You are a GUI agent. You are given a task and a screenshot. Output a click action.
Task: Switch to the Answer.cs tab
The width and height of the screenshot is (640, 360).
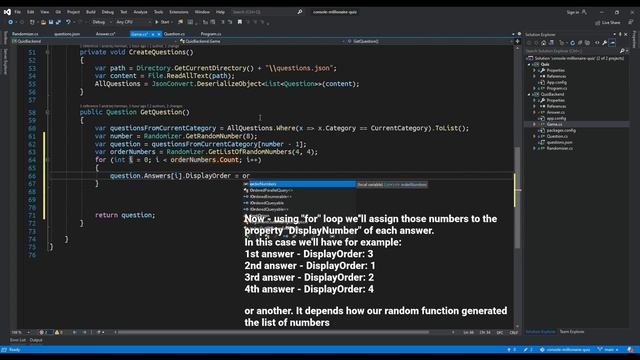point(105,34)
